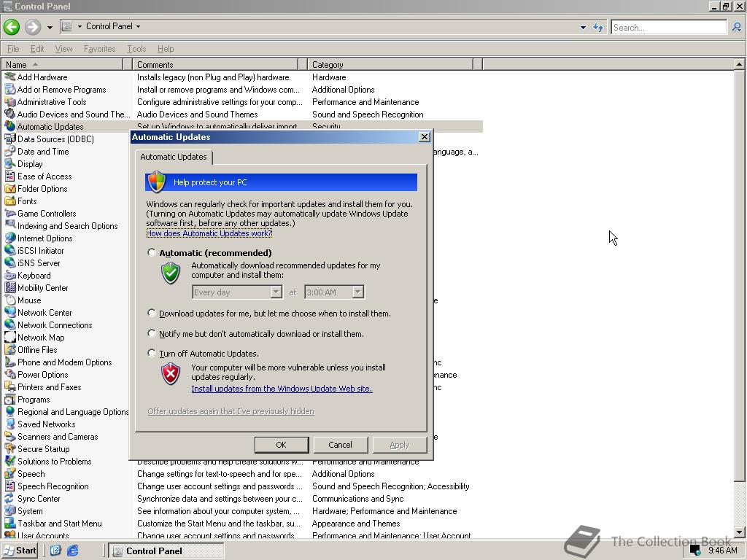Click the search magnifier icon
The image size is (747, 560).
737,27
